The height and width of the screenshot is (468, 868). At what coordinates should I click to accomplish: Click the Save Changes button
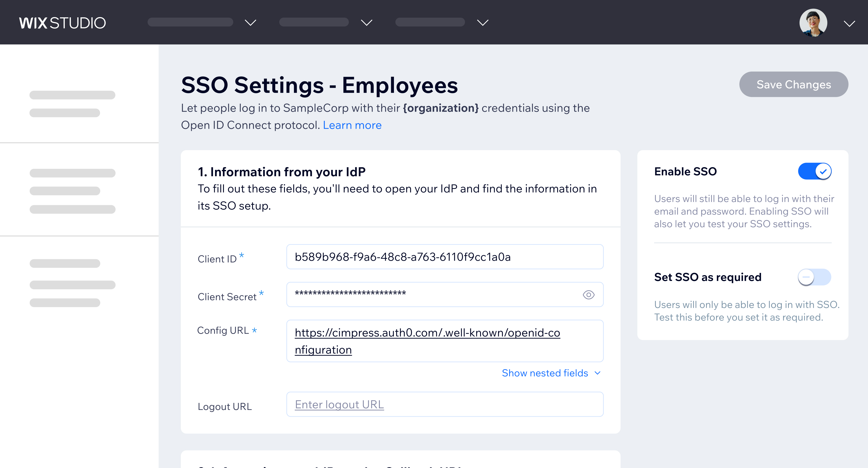794,84
